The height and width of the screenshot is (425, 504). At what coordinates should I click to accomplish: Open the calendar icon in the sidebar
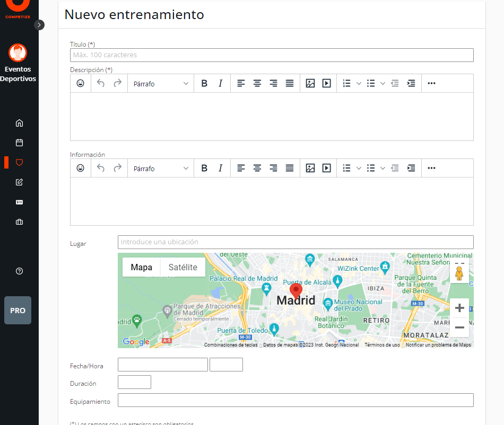pyautogui.click(x=19, y=143)
